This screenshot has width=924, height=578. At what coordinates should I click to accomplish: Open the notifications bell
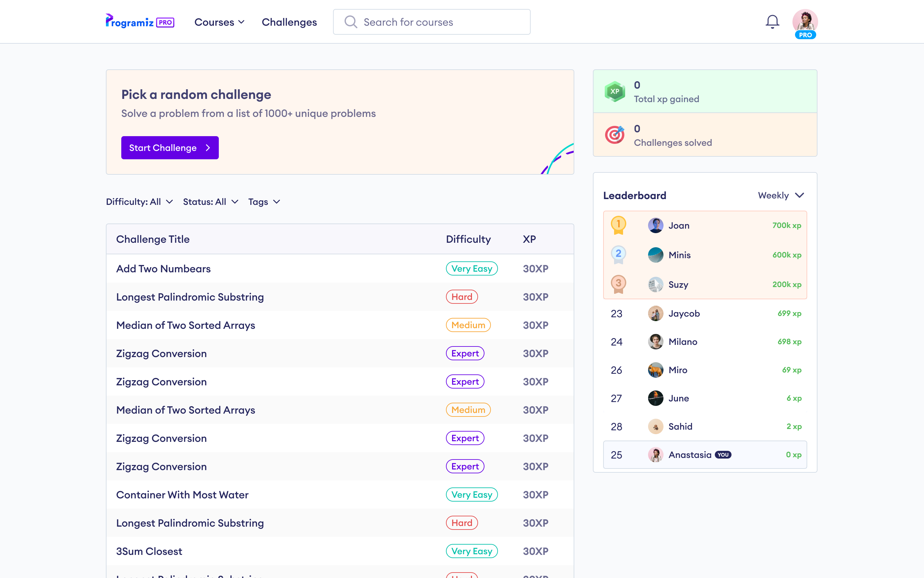coord(772,22)
